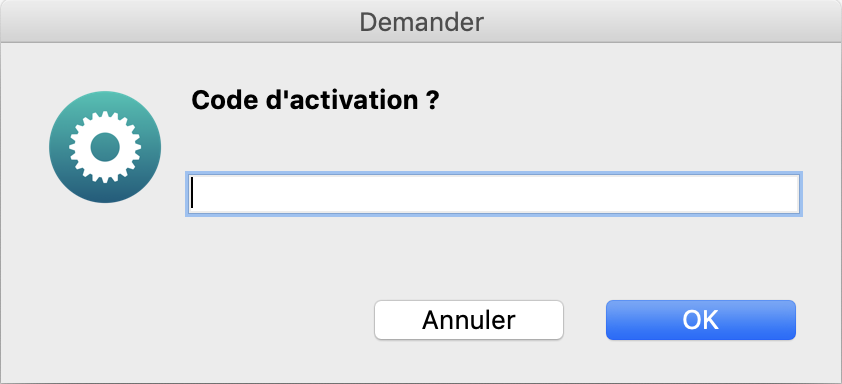The image size is (842, 384).
Task: Cancel the dialog using Annuler
Action: point(469,320)
